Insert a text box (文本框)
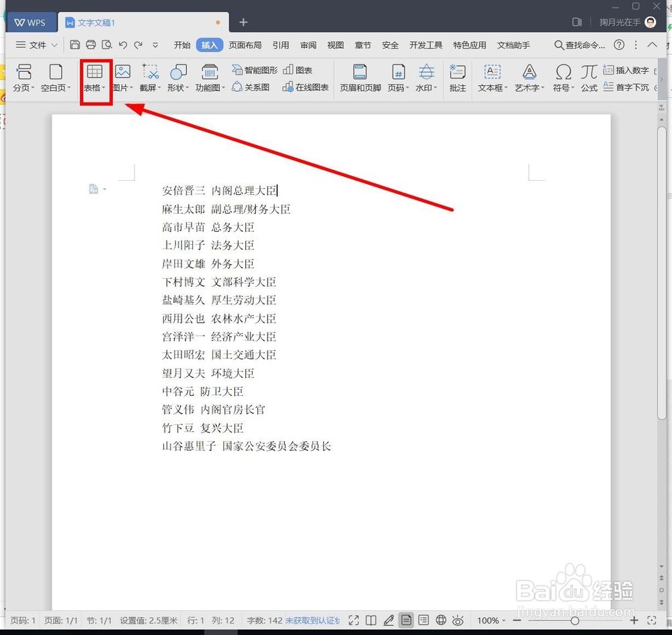The width and height of the screenshot is (672, 635). (493, 77)
